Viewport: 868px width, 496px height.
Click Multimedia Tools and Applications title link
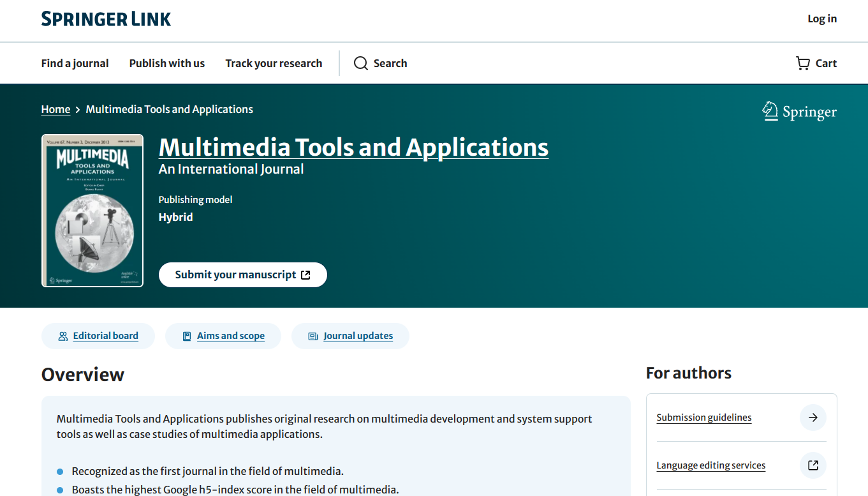point(353,147)
